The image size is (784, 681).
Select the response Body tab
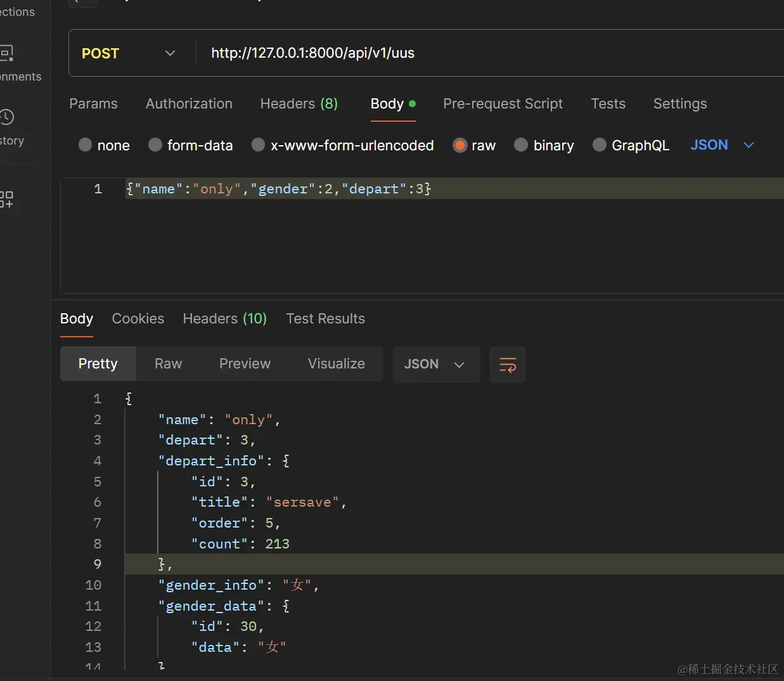(x=77, y=318)
